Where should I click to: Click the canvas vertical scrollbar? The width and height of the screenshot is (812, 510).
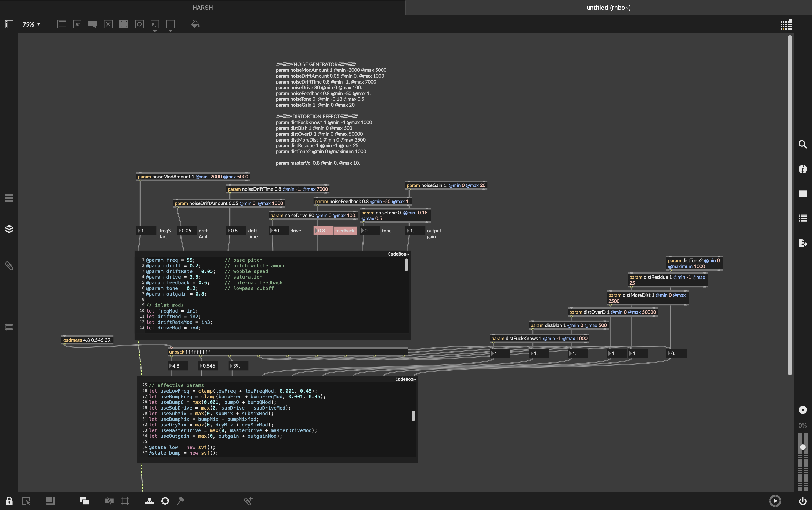click(789, 205)
